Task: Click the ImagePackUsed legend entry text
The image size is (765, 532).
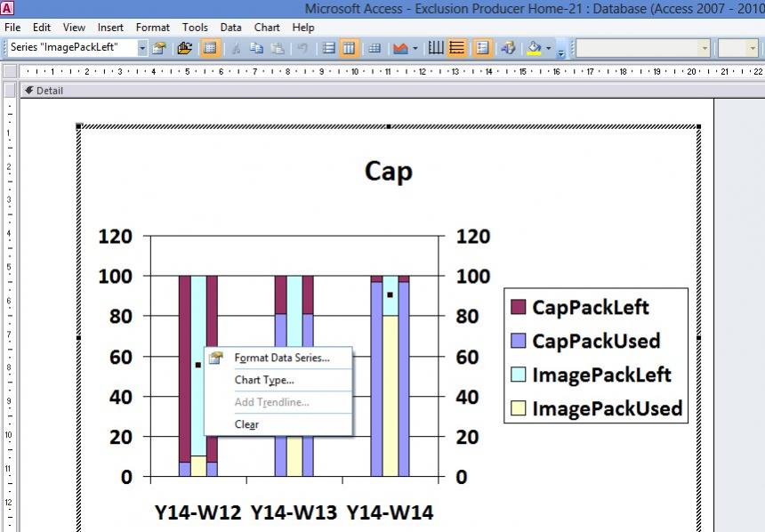Action: tap(608, 408)
